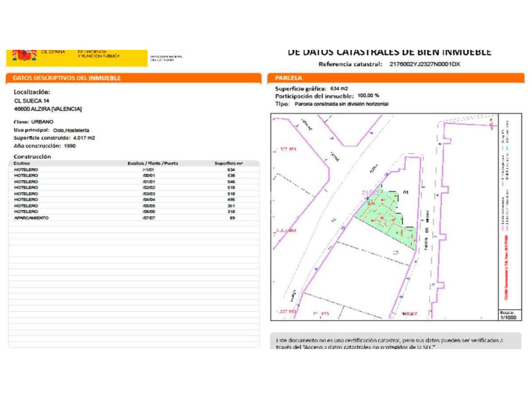Select the orange PARCELA section header
Viewport: 532px width, 399px height.
[288, 78]
